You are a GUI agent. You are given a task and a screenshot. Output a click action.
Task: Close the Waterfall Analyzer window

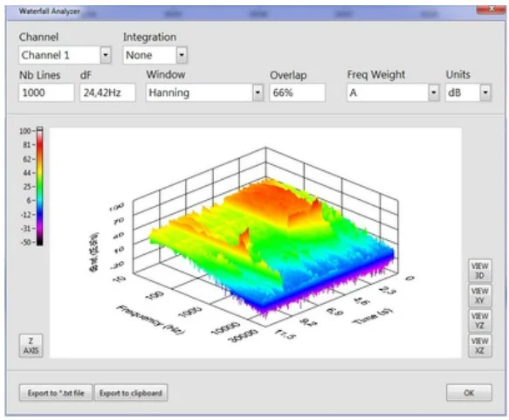click(x=492, y=9)
